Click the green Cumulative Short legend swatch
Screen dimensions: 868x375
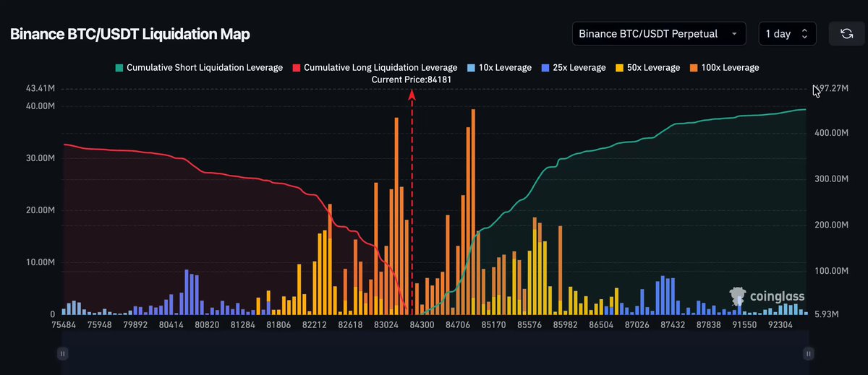119,68
